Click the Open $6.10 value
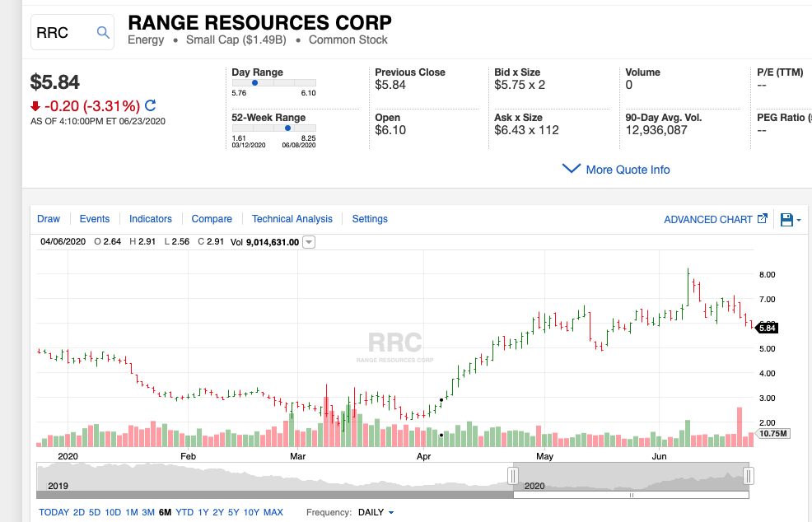Viewport: 812px width, 522px height. pos(390,130)
